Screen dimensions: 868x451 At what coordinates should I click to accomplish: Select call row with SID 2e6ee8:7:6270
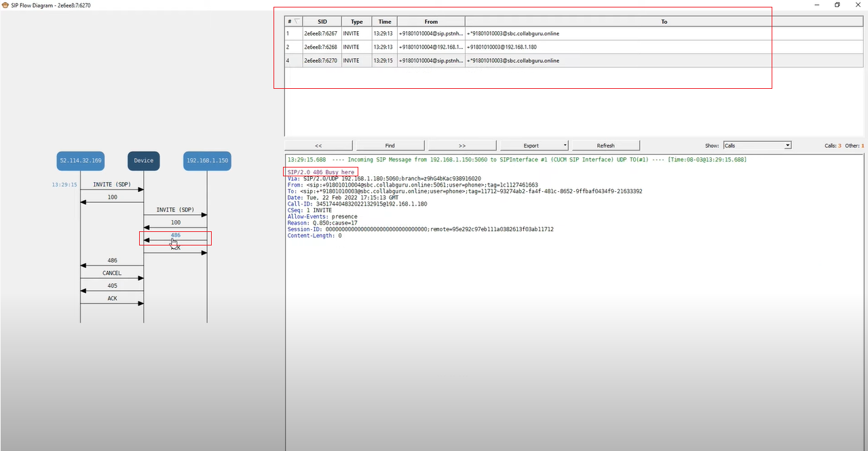tap(573, 60)
